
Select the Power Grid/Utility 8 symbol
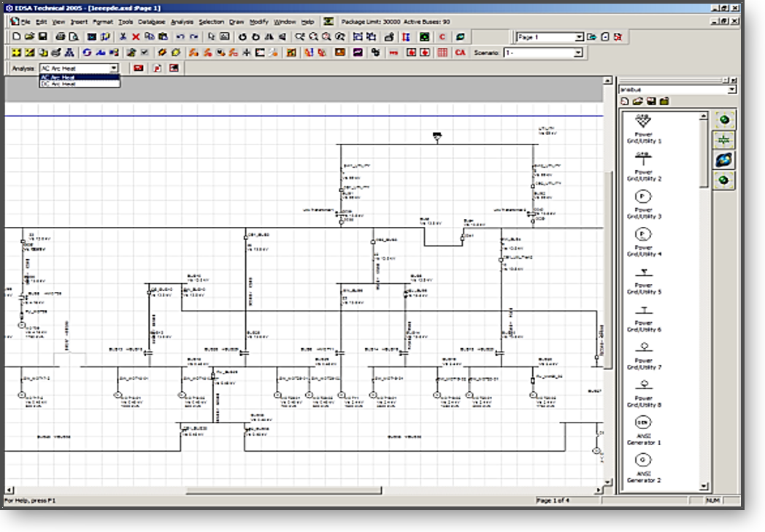pyautogui.click(x=644, y=393)
